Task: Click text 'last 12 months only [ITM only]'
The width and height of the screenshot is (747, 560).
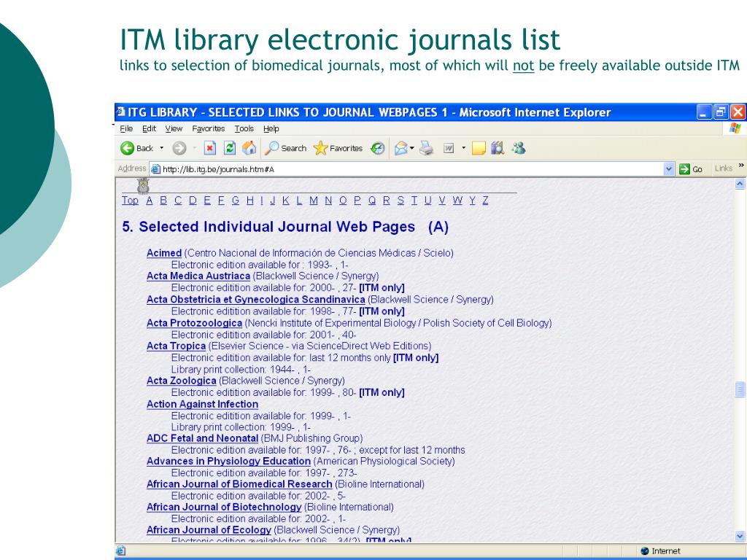Action: pyautogui.click(x=374, y=357)
